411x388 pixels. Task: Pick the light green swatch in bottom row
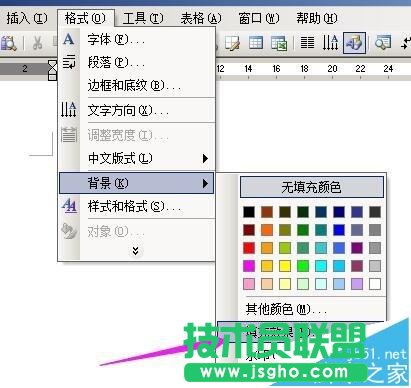[x=303, y=284]
